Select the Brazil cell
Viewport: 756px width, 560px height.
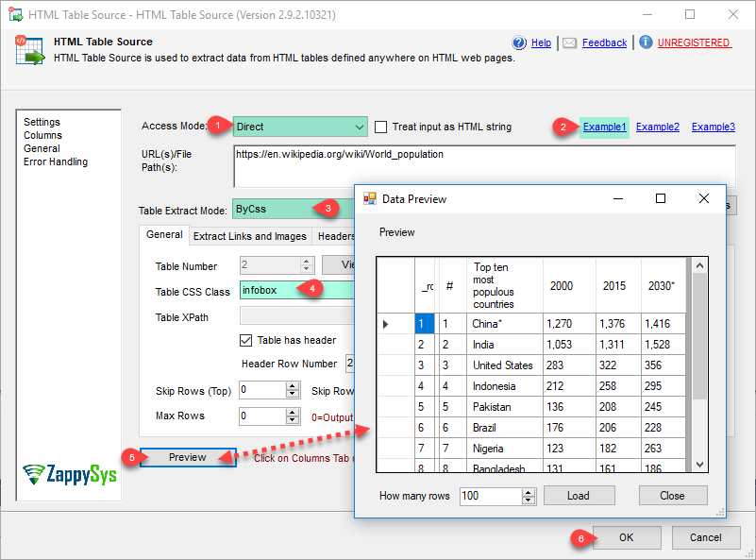(505, 428)
